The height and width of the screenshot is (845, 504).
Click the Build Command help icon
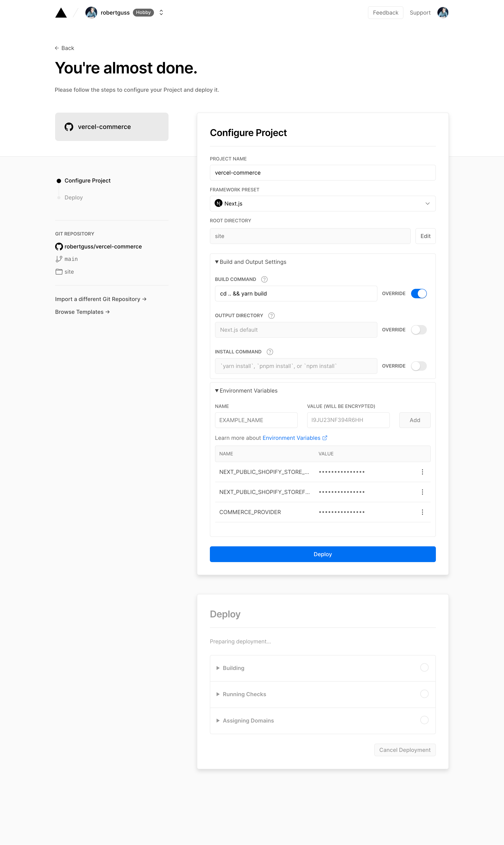click(264, 280)
